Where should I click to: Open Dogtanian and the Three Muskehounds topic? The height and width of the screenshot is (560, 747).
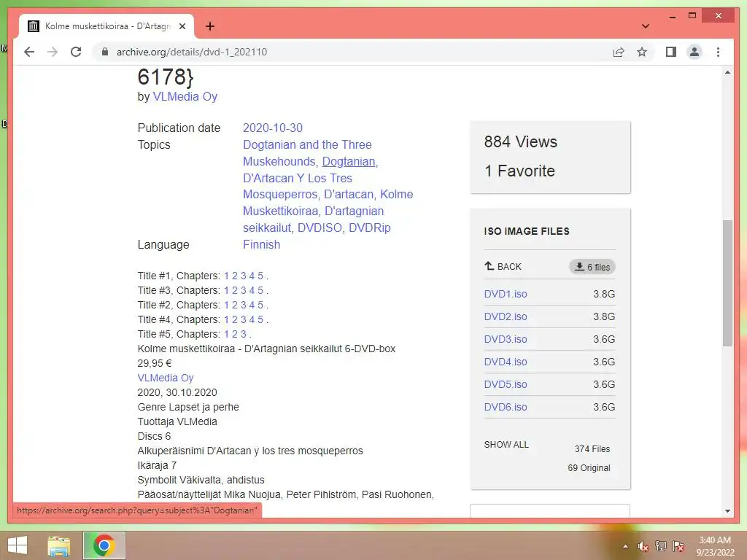coord(307,153)
